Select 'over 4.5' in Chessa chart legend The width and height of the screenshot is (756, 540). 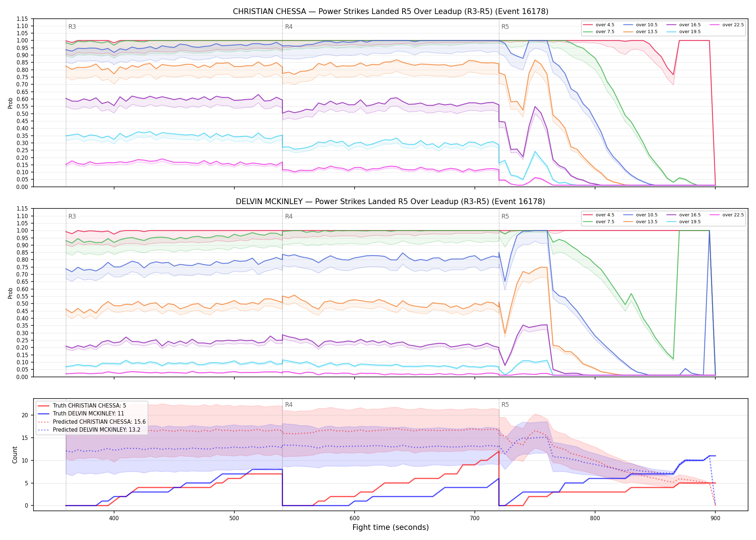(x=599, y=25)
